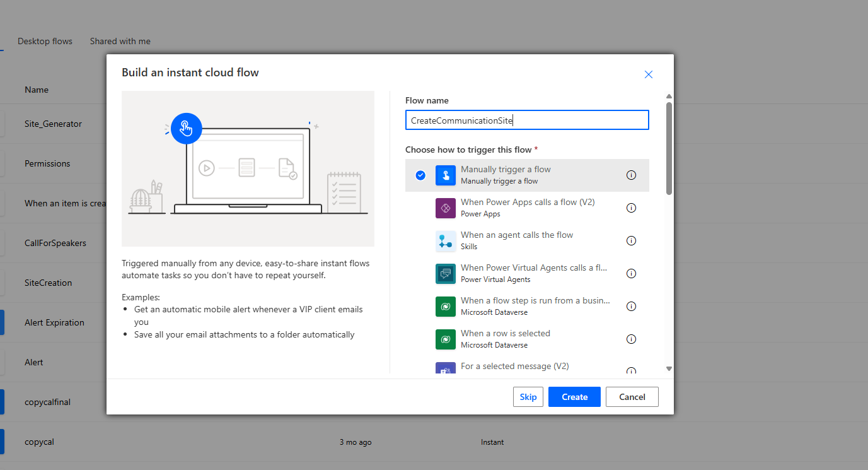Click Dataverse icon for flow step trigger
Viewport: 868px width, 470px height.
[x=445, y=307]
